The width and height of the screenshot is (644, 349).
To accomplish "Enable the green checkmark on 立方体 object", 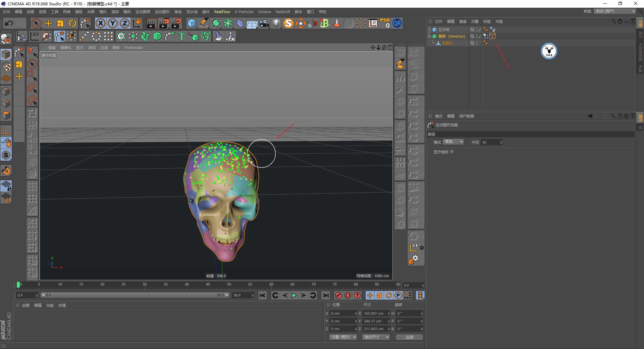I will click(x=480, y=30).
